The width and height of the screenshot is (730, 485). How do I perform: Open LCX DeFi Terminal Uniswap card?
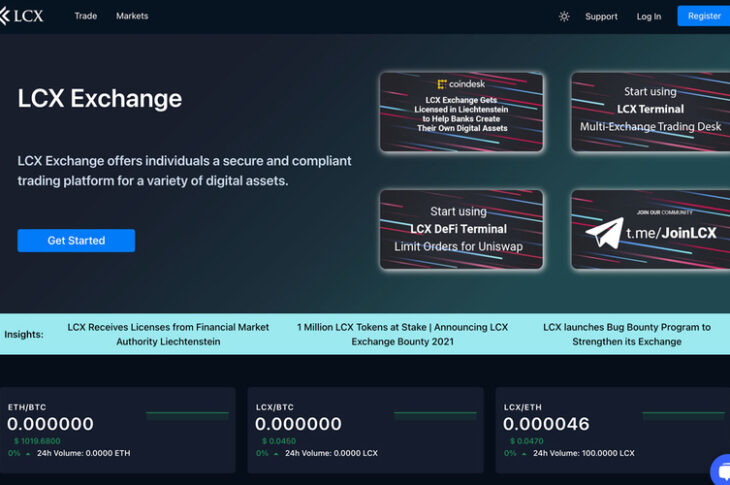(461, 229)
